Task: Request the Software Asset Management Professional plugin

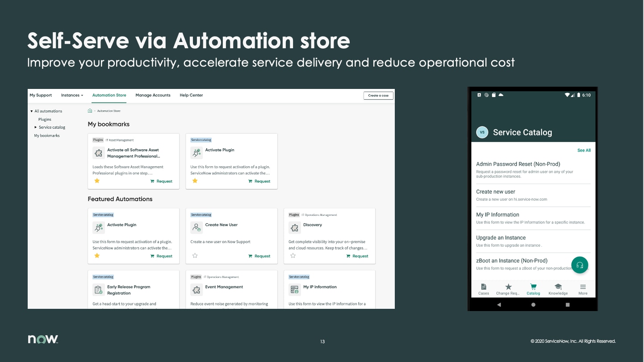Action: pos(161,181)
